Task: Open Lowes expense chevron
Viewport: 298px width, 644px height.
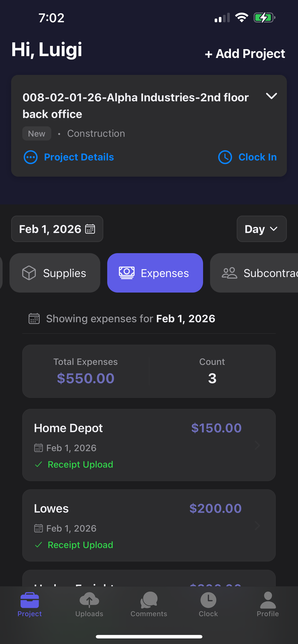Action: 257,526
